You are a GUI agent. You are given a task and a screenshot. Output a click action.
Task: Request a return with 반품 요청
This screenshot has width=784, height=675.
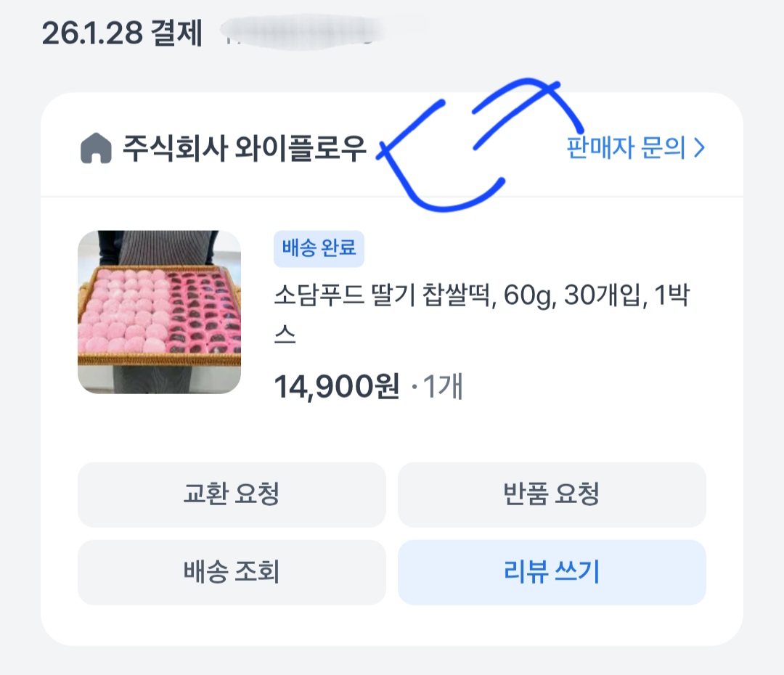(552, 495)
